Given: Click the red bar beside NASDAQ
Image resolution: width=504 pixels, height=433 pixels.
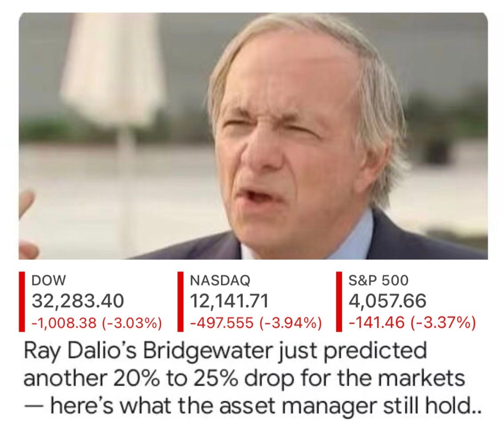Looking at the screenshot, I should click(x=180, y=301).
